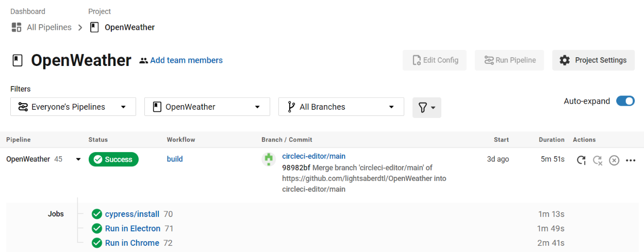Click the committer avatar icon
This screenshot has width=644, height=252.
tap(269, 159)
